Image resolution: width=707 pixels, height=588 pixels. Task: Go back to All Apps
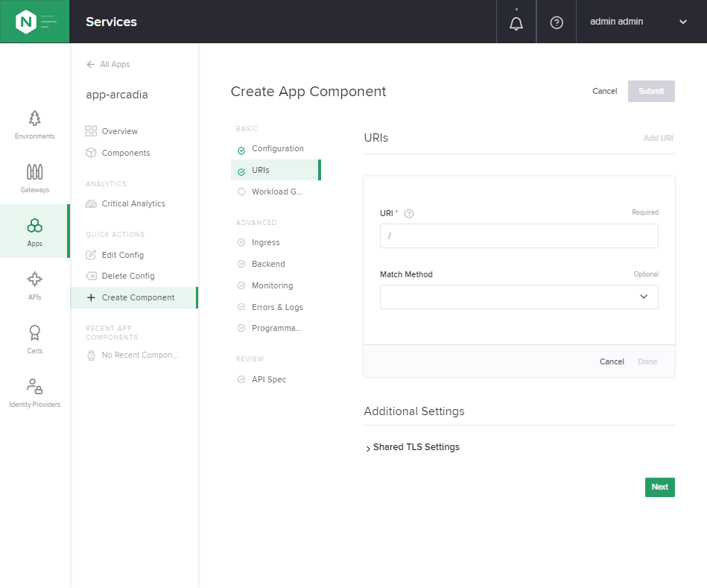108,65
